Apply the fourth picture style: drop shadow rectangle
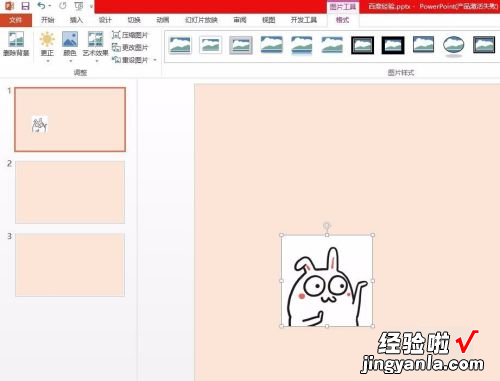The height and width of the screenshot is (381, 500). click(271, 45)
